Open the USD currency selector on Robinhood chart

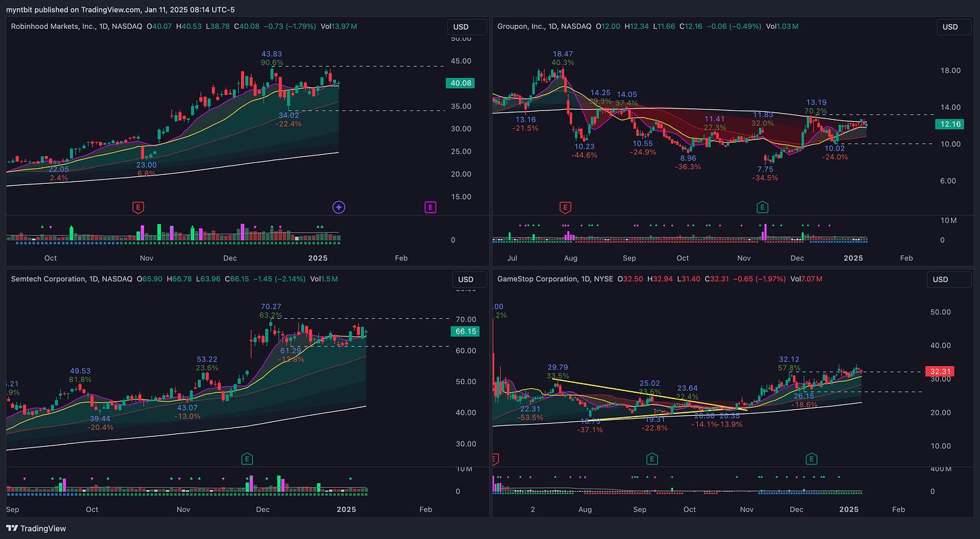click(x=466, y=27)
